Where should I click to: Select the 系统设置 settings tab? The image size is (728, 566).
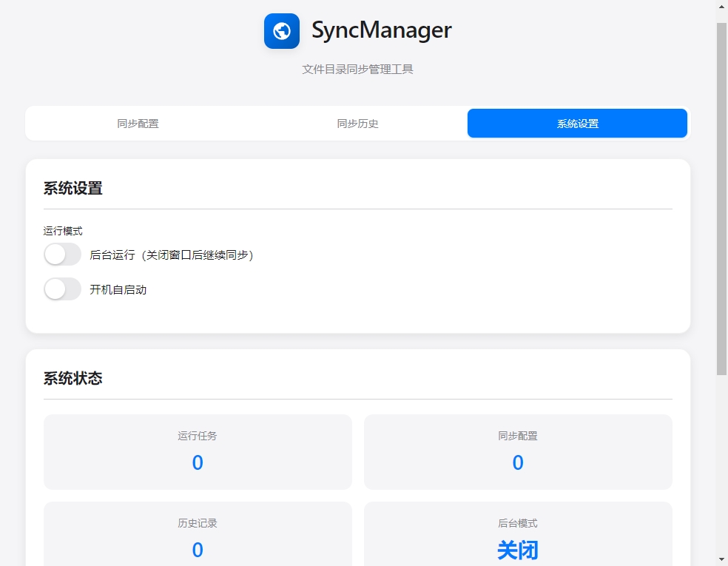576,124
